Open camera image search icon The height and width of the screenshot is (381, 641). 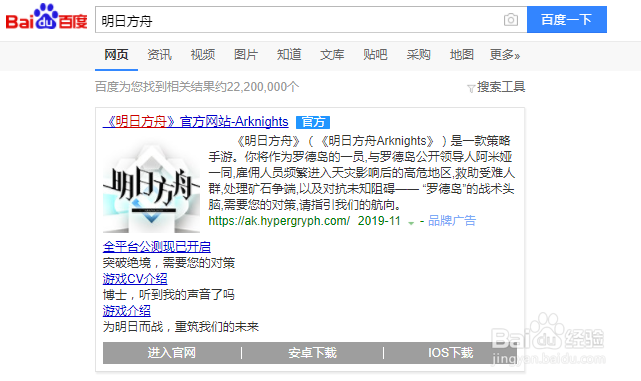(511, 20)
